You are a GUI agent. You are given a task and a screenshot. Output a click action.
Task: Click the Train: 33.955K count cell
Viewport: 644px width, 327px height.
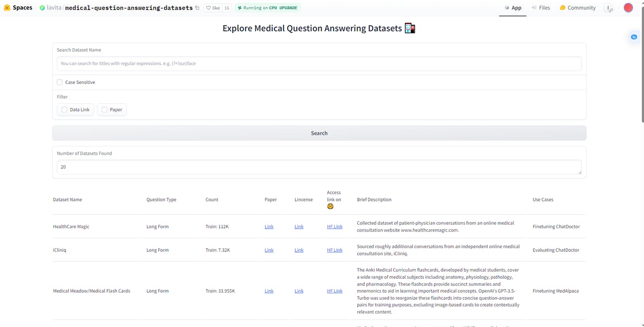(x=220, y=291)
